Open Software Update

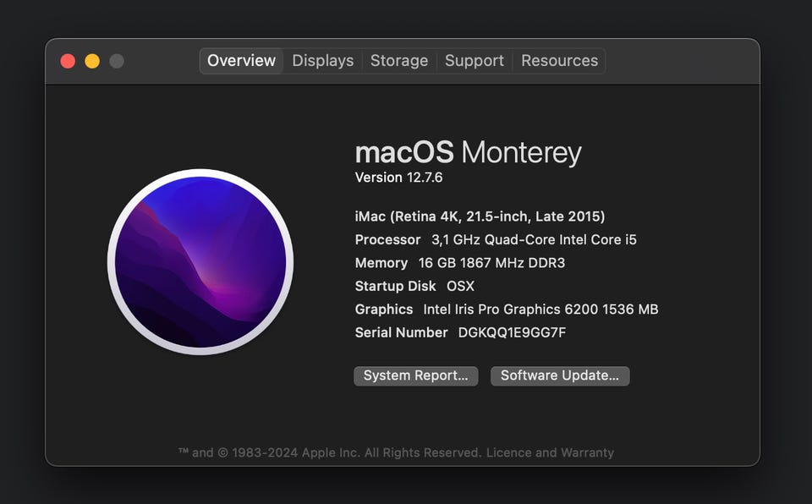coord(559,375)
